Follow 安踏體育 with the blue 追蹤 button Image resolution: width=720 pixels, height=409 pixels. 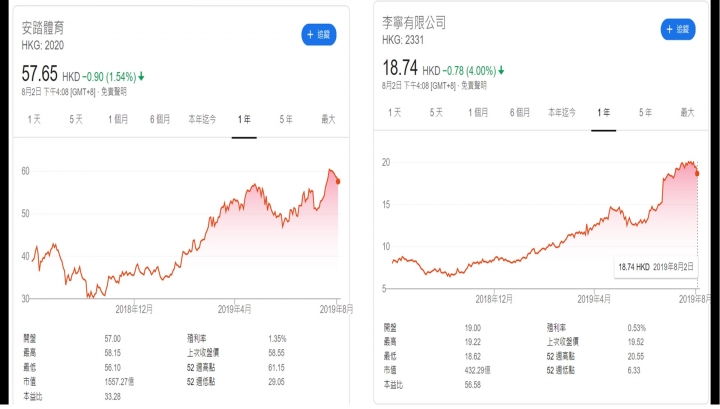(319, 35)
